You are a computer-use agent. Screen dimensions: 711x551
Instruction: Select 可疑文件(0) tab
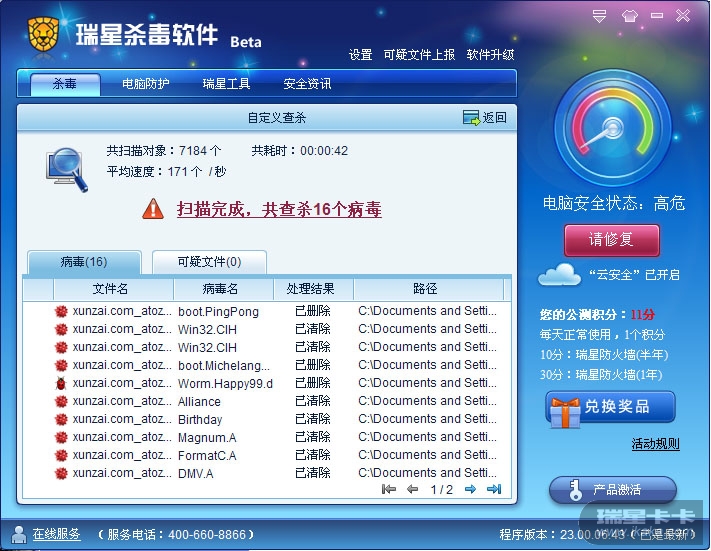point(209,262)
